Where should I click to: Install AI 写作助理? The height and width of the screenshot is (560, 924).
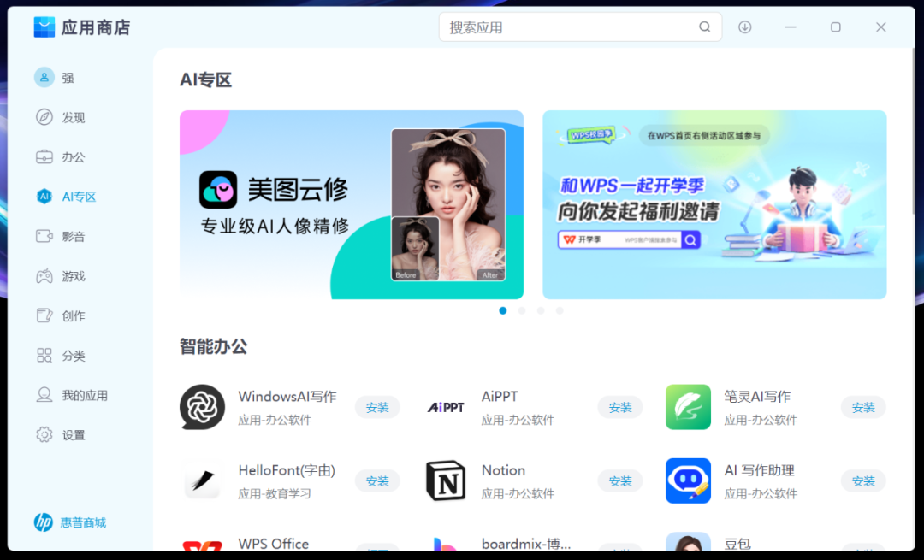tap(863, 480)
